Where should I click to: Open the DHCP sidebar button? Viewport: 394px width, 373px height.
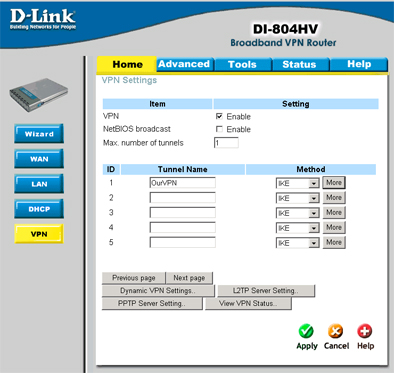tap(39, 209)
